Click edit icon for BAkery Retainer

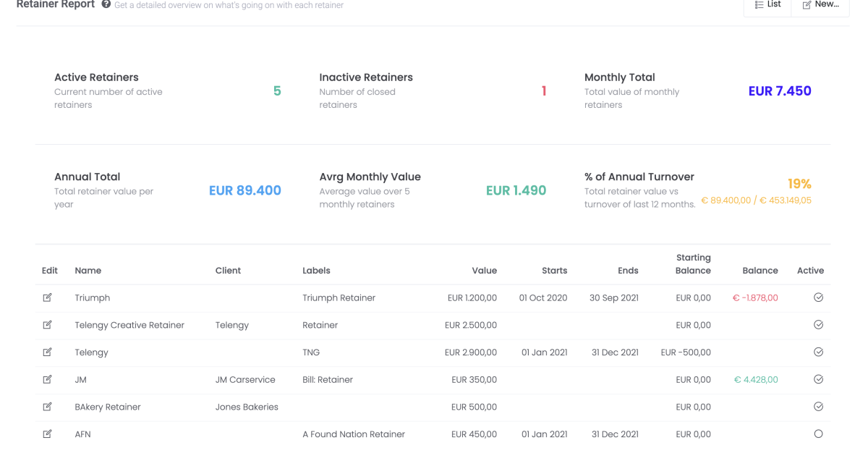(47, 407)
